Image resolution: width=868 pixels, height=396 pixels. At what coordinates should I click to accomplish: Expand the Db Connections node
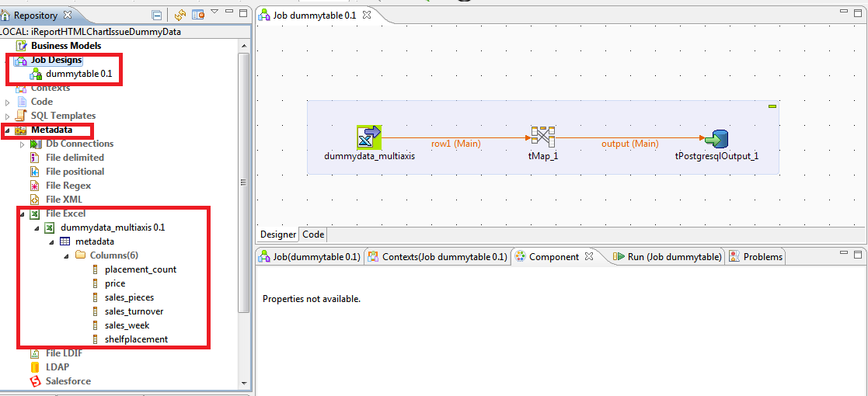pos(22,144)
